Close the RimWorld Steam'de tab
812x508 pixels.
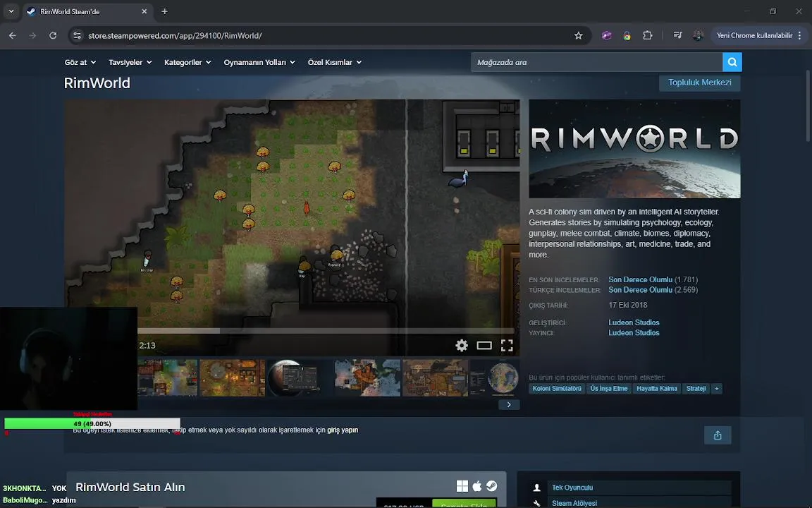[144, 11]
